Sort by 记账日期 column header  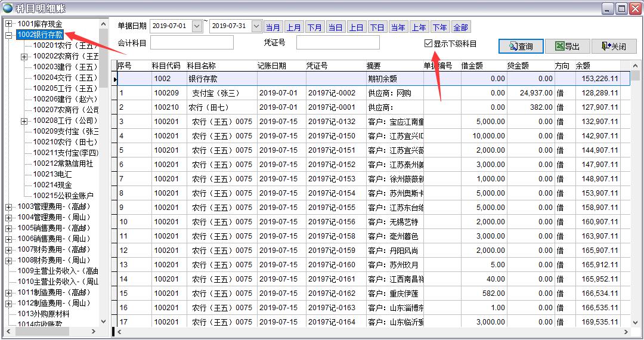[272, 66]
